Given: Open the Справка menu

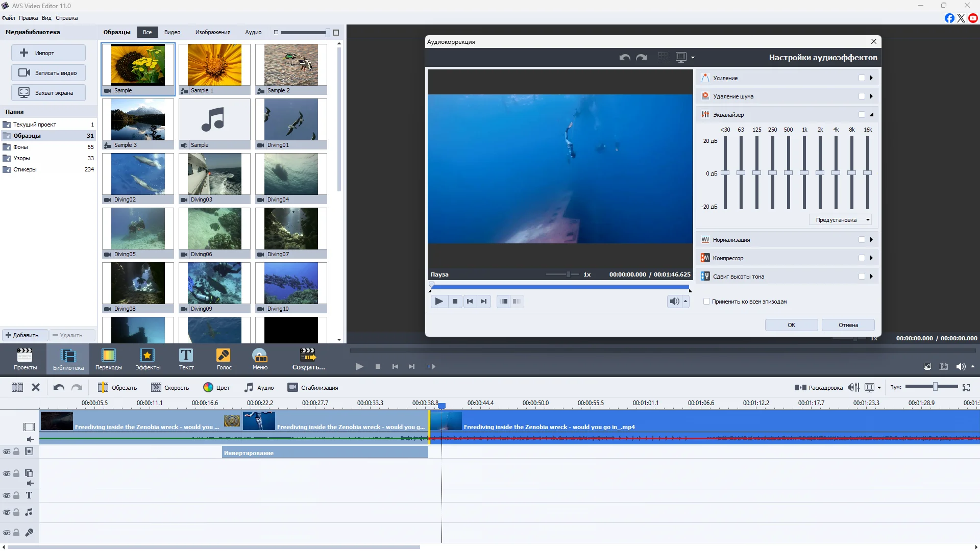Looking at the screenshot, I should (66, 18).
